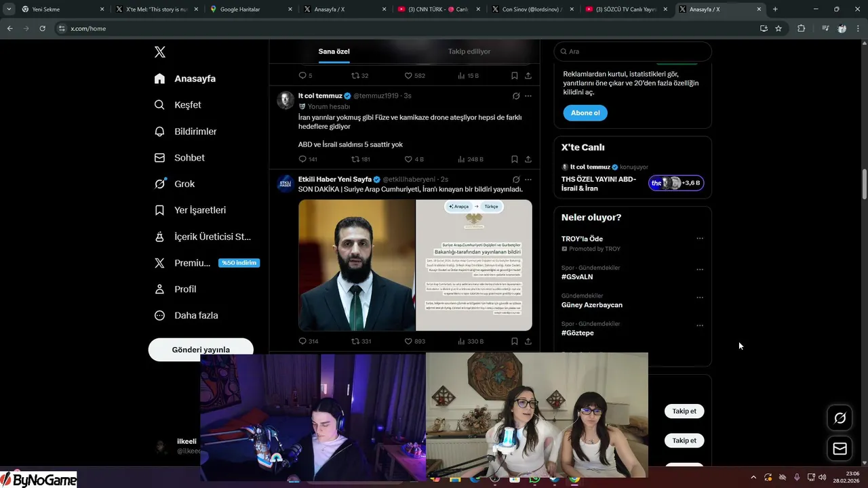
Task: Click the X logo in the sidebar
Action: click(x=159, y=52)
